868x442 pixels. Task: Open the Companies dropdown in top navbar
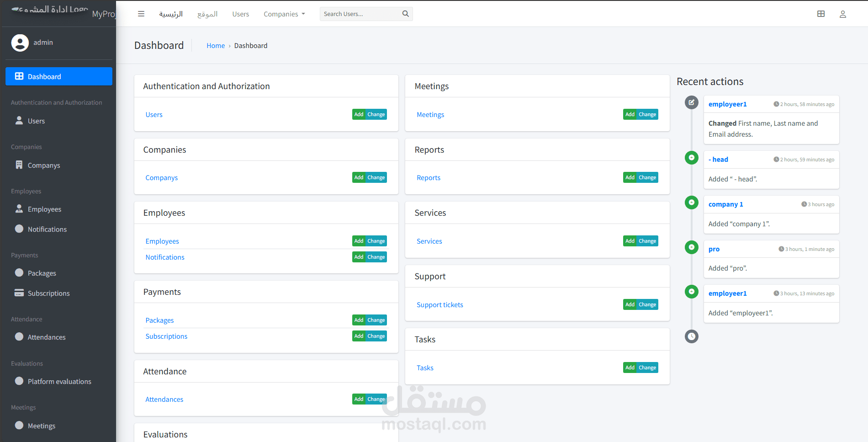click(284, 14)
